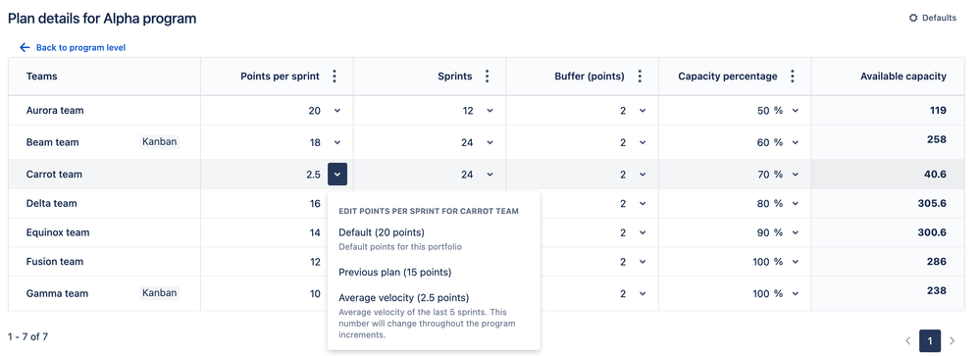This screenshot has width=980, height=356.
Task: Select page 1 pagination button
Action: coord(930,341)
